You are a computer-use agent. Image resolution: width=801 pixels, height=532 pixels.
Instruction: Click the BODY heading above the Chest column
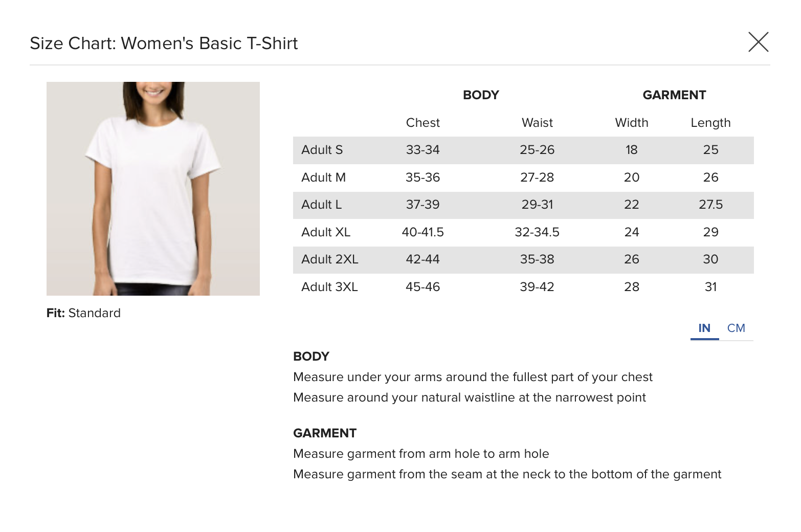point(481,95)
